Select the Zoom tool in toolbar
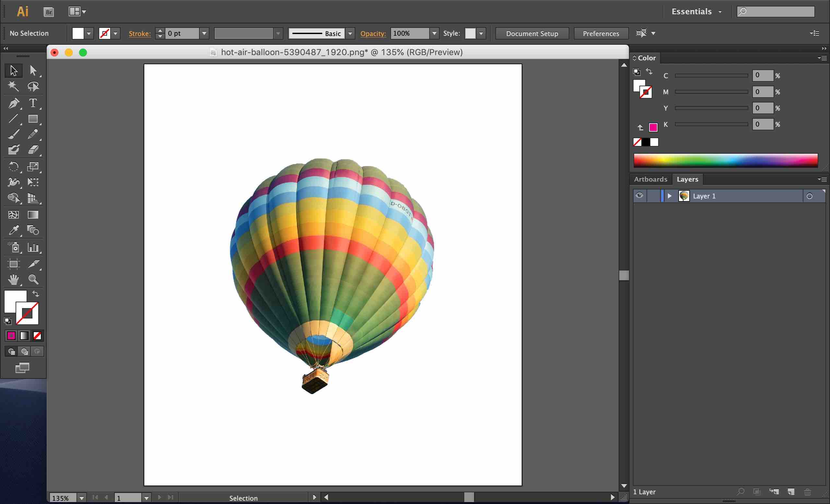 pos(33,279)
